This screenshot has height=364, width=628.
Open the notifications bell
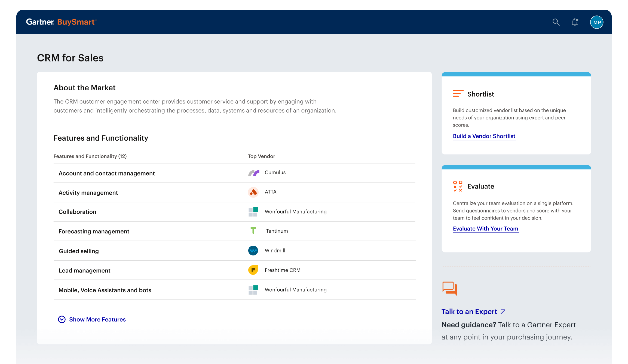tap(575, 22)
